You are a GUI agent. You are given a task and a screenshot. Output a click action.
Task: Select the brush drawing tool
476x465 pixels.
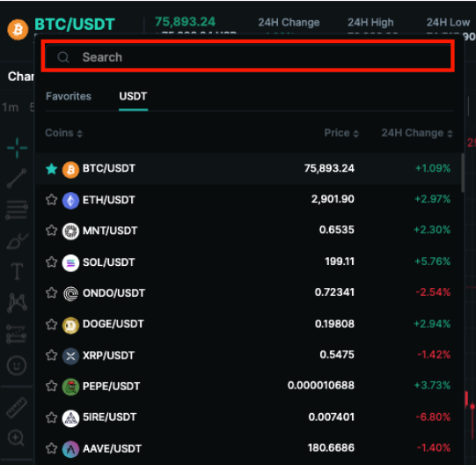coord(17,241)
